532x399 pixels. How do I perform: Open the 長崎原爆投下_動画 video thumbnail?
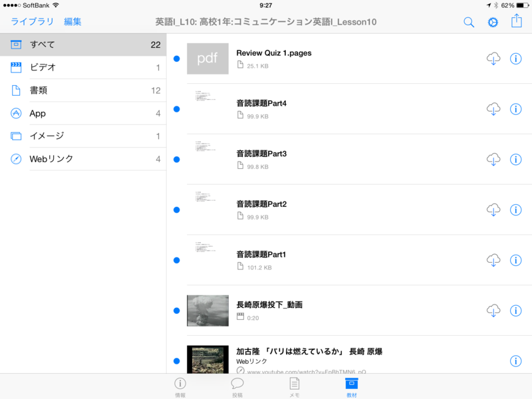tap(207, 311)
